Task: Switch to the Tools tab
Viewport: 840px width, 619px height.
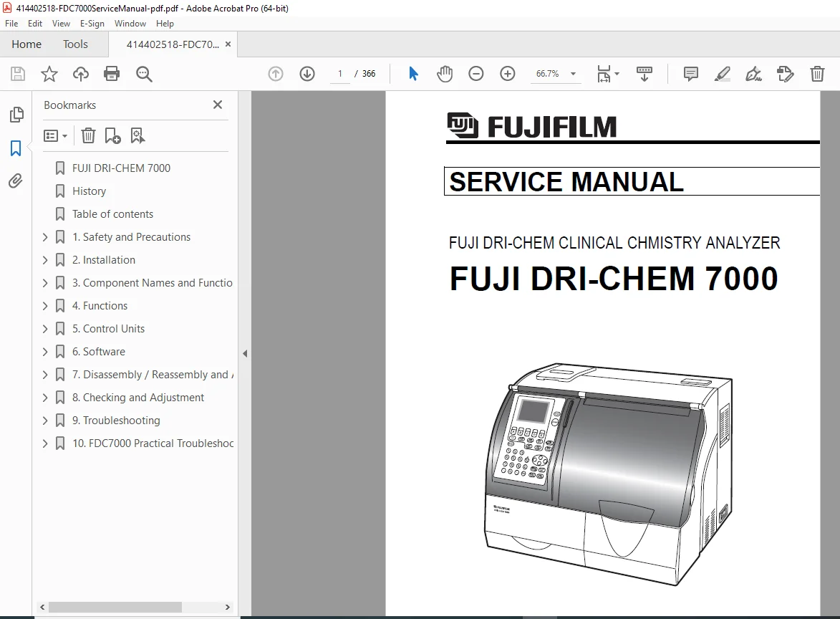Action: coord(75,44)
